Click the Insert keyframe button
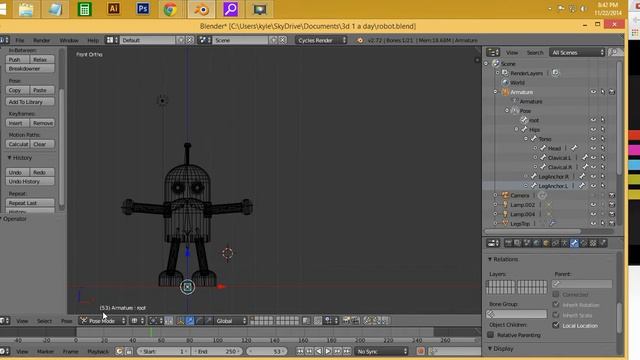This screenshot has width=640, height=360. pos(18,123)
